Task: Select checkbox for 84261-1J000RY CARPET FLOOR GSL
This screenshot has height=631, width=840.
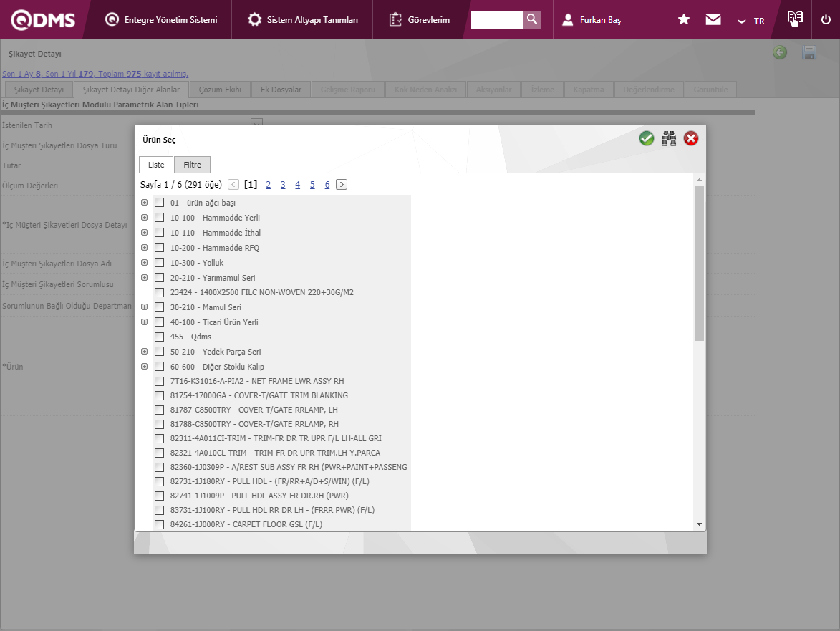Action: tap(159, 524)
